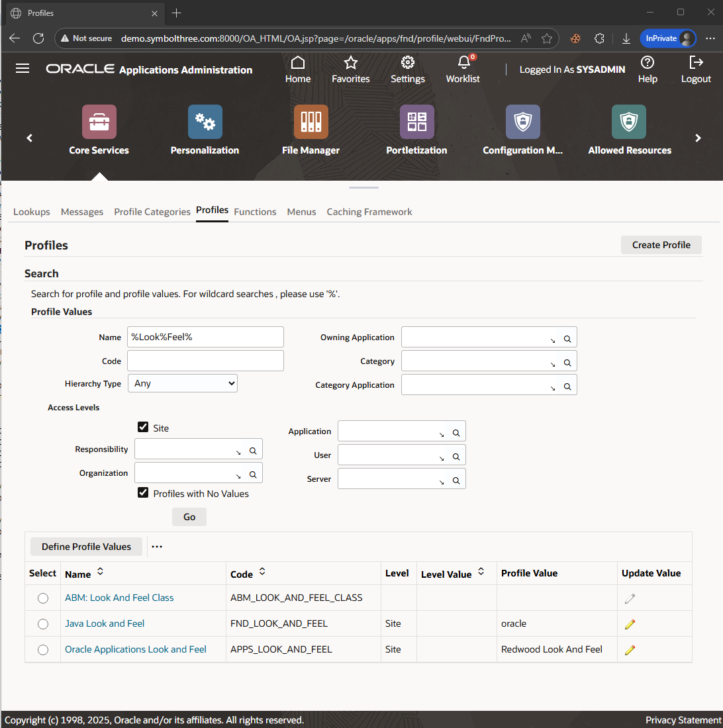723x728 pixels.
Task: Open the ABM: Look And Feel Class link
Action: (x=119, y=598)
